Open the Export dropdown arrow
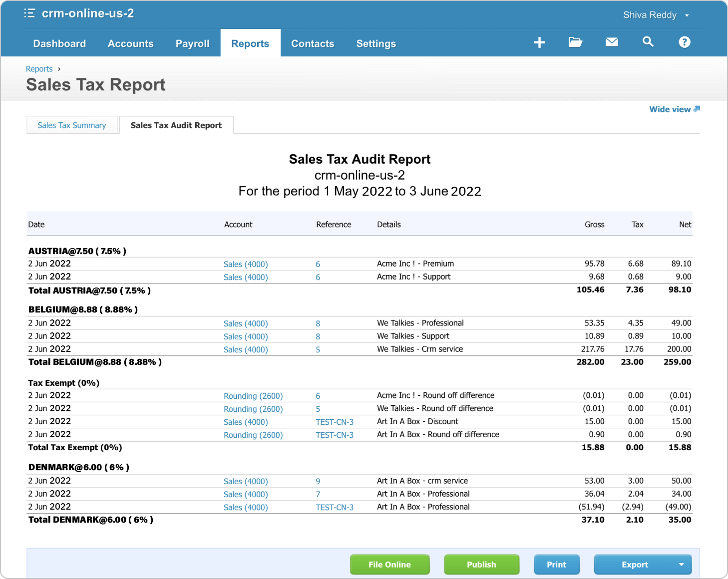Screen dimensions: 728x579 pos(681,565)
